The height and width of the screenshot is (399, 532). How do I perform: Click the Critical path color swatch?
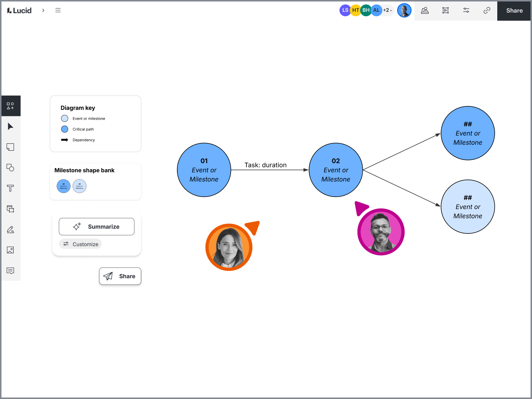(65, 129)
